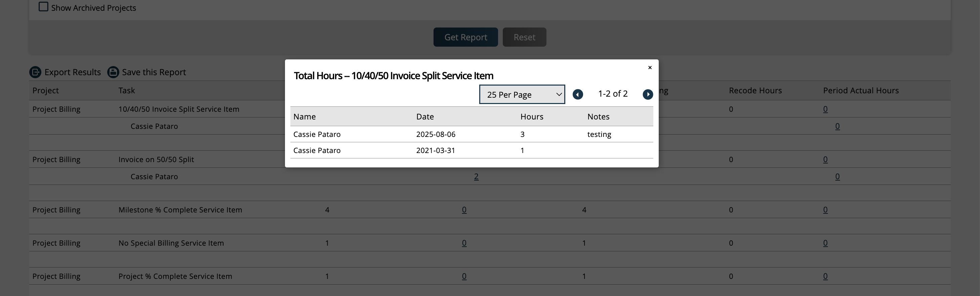Enable Show Archived Projects checkbox
The image size is (980, 296).
tap(43, 7)
